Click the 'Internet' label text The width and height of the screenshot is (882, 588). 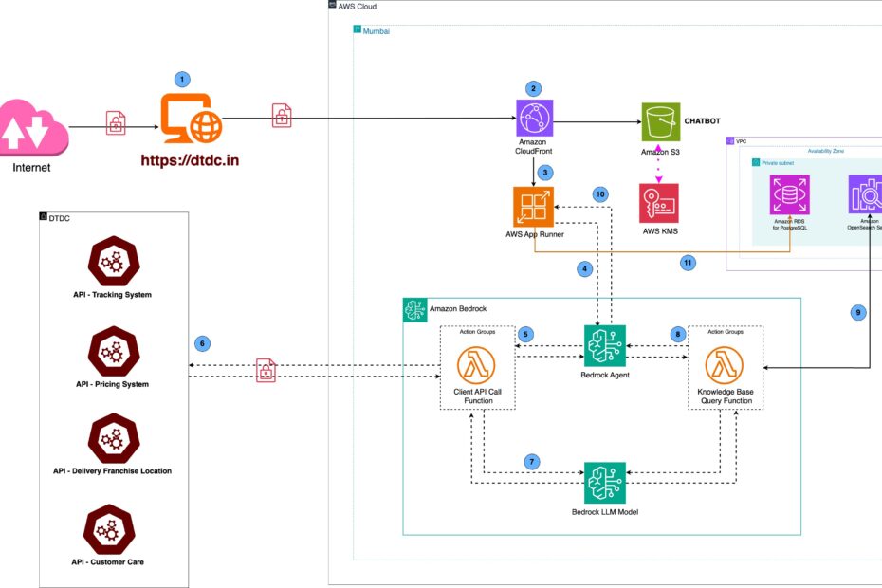[31, 168]
